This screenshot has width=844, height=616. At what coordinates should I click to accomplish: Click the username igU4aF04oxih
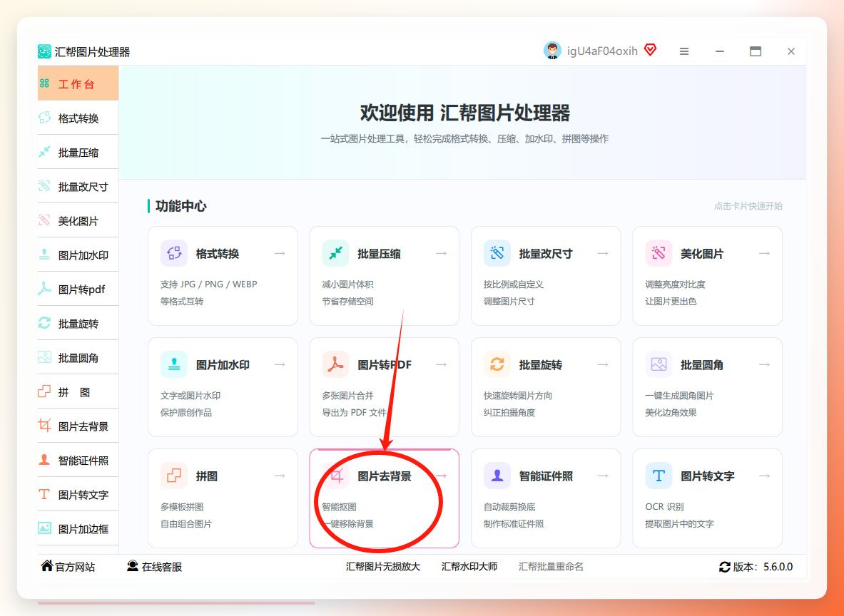602,51
